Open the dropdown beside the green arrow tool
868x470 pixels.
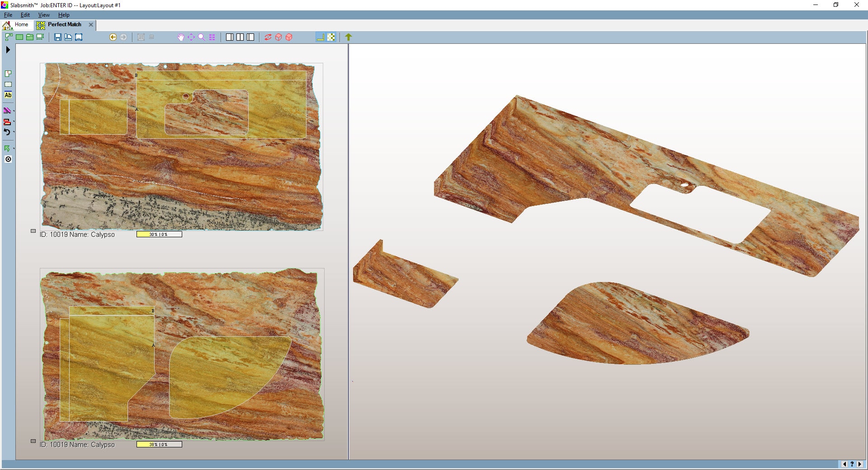click(x=14, y=148)
